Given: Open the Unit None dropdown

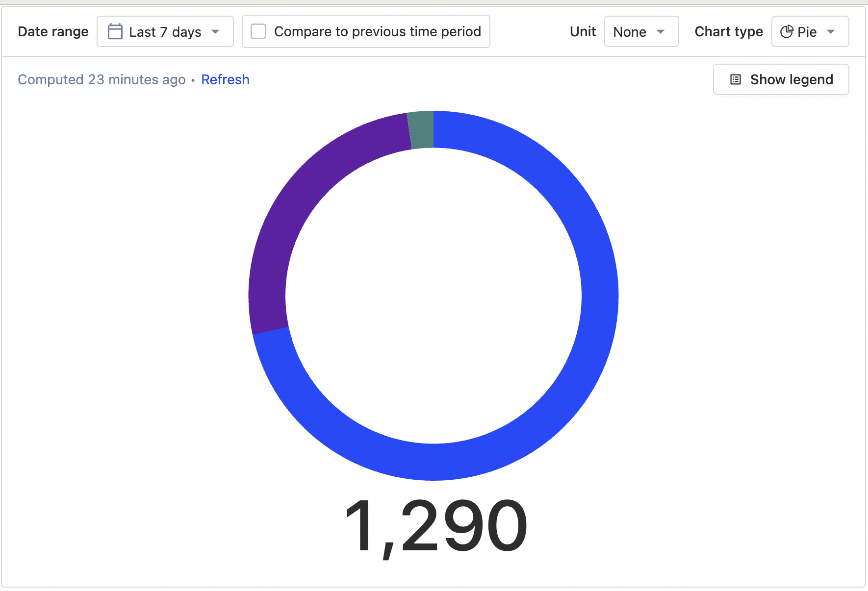Looking at the screenshot, I should [x=641, y=31].
